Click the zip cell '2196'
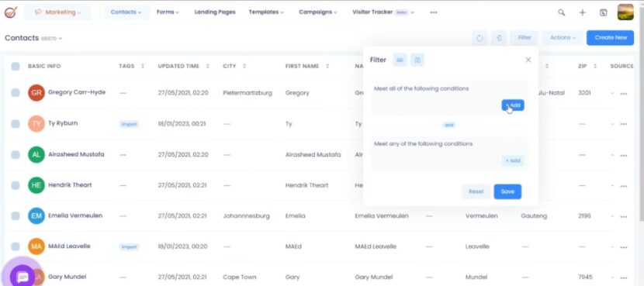The image size is (644, 286). [x=584, y=215]
